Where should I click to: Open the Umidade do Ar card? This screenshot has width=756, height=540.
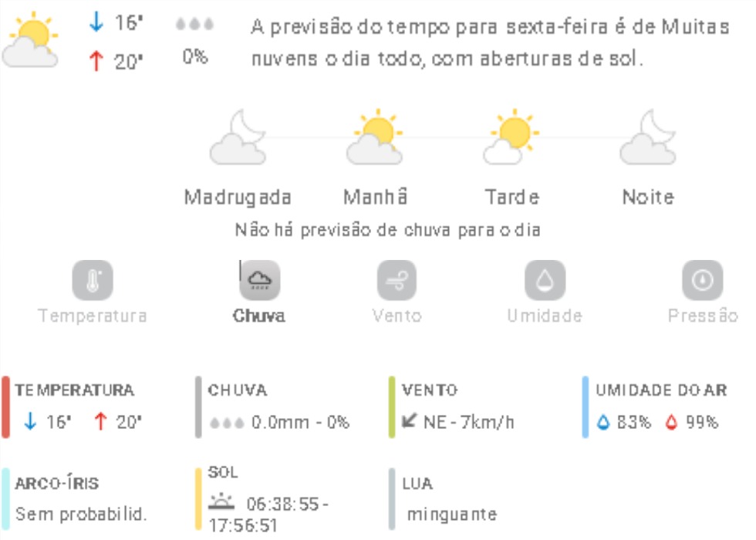(x=660, y=407)
